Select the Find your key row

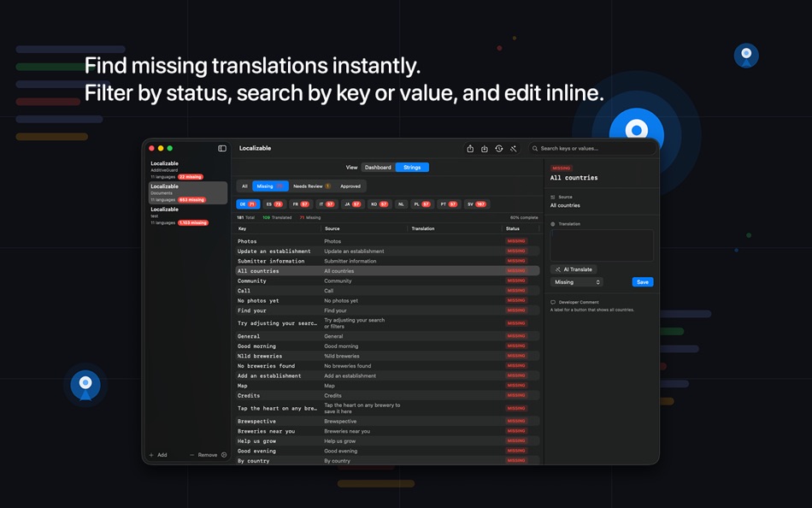(387, 310)
